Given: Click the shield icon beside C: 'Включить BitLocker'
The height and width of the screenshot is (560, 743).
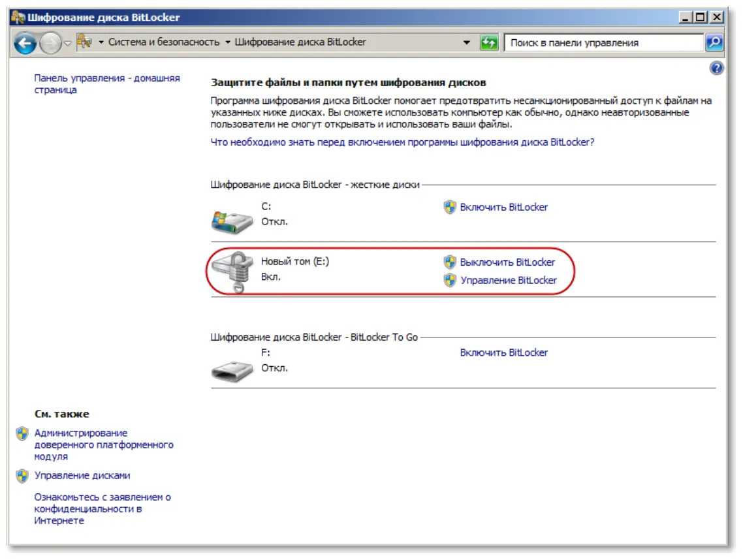Looking at the screenshot, I should tap(450, 207).
